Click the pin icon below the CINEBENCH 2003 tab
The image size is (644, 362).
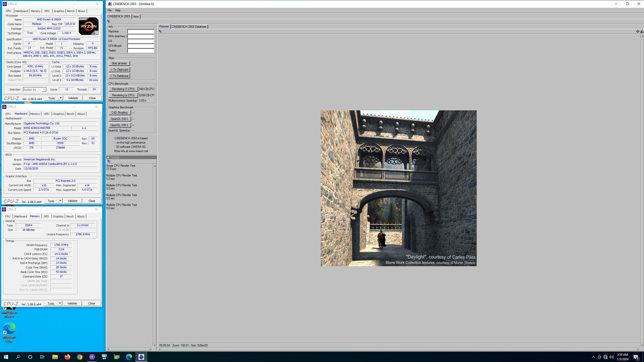point(109,21)
